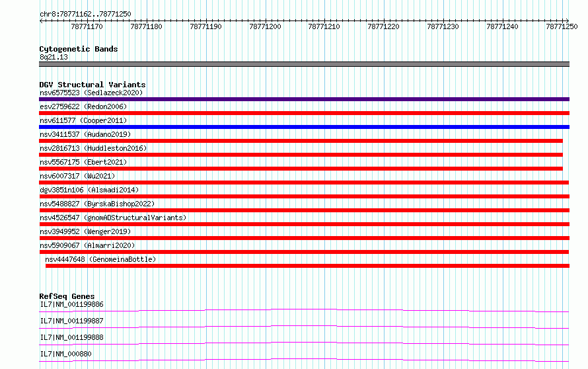Click the red esv2759622 variant bar
This screenshot has height=369, width=588.
(304, 113)
